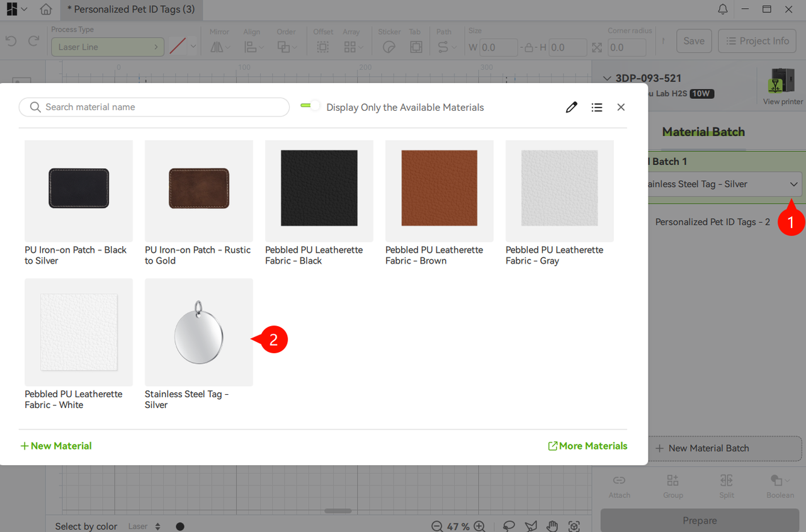Click the New Material link
This screenshot has height=532, width=806.
tap(56, 446)
